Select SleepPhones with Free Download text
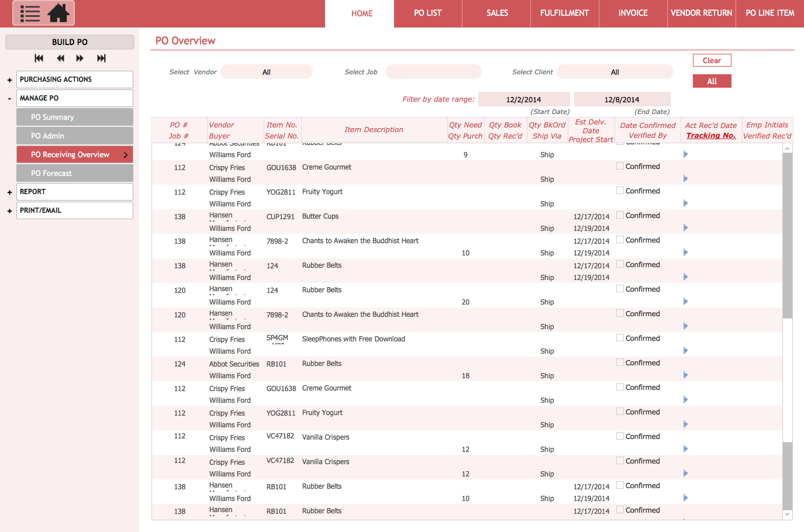 354,339
